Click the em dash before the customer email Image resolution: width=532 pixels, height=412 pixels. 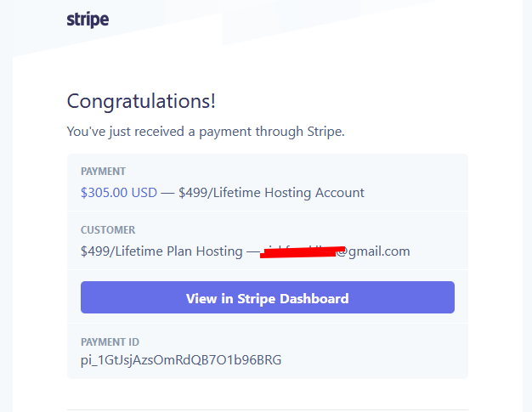(x=252, y=251)
